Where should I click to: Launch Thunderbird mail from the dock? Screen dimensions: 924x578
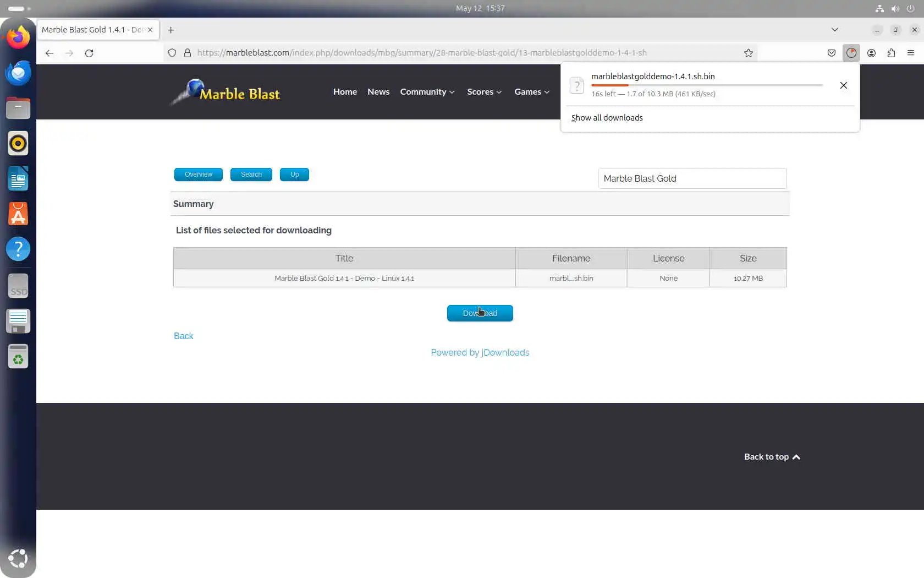pyautogui.click(x=18, y=73)
